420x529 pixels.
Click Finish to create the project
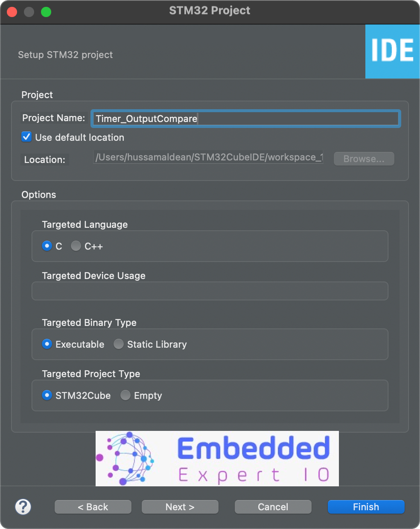click(x=365, y=507)
